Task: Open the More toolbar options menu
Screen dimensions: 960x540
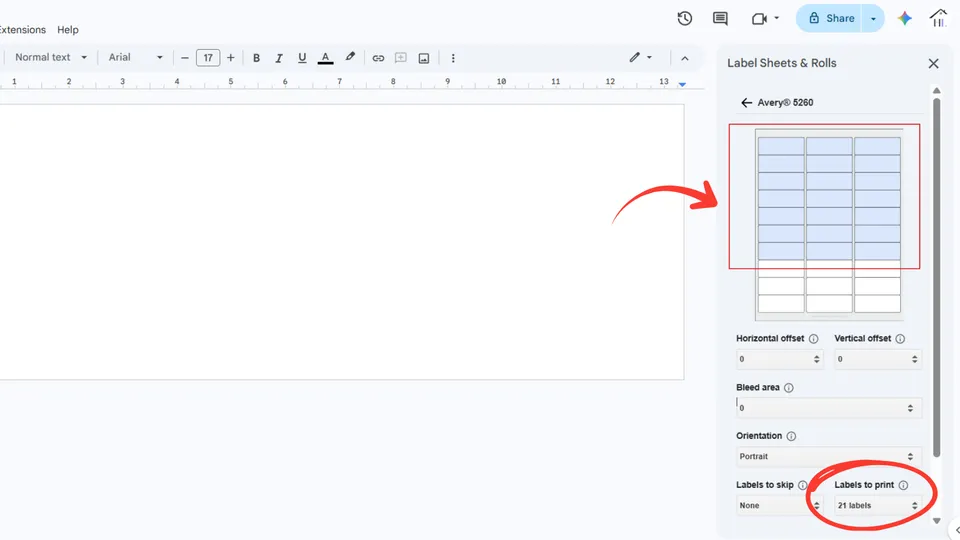Action: click(x=453, y=58)
